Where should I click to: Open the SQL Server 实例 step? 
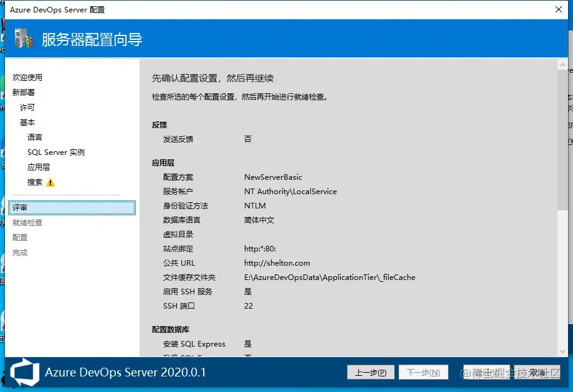click(x=56, y=152)
